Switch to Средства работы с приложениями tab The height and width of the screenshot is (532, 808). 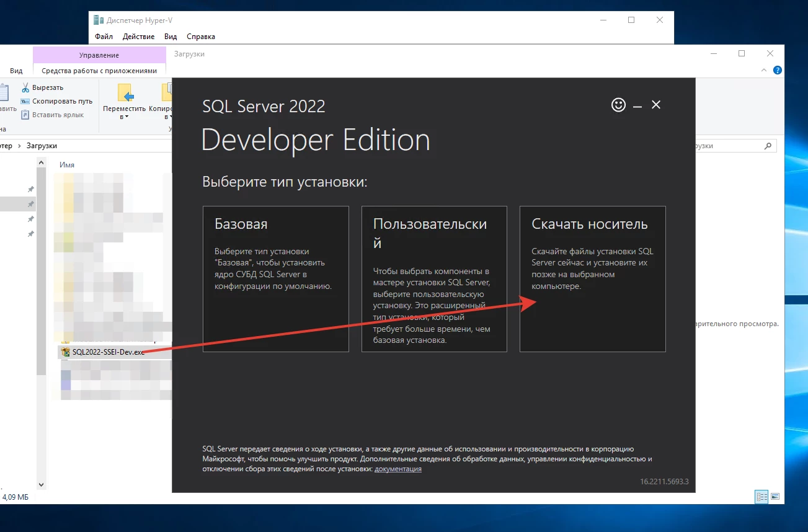click(99, 71)
